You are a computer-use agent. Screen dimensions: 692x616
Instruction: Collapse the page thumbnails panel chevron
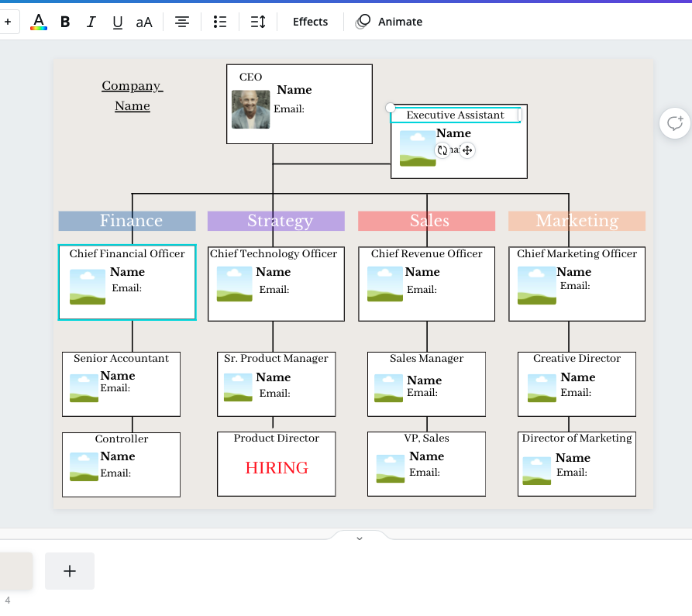[360, 539]
